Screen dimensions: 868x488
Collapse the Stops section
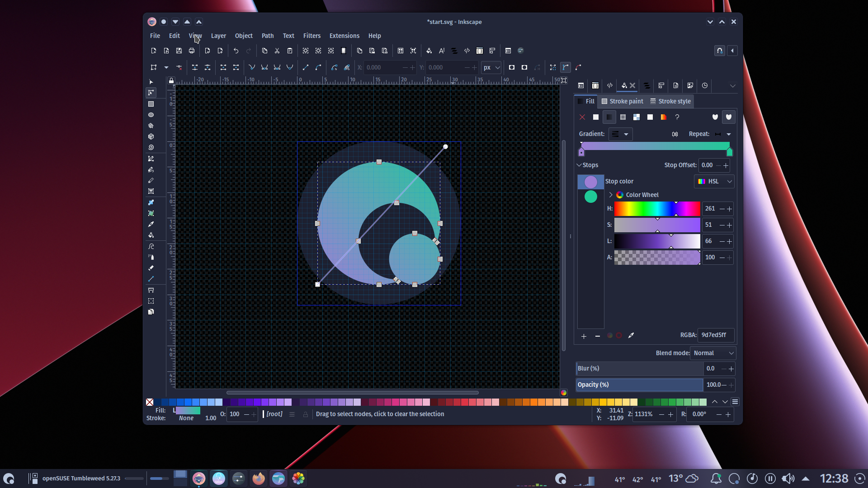tap(579, 165)
